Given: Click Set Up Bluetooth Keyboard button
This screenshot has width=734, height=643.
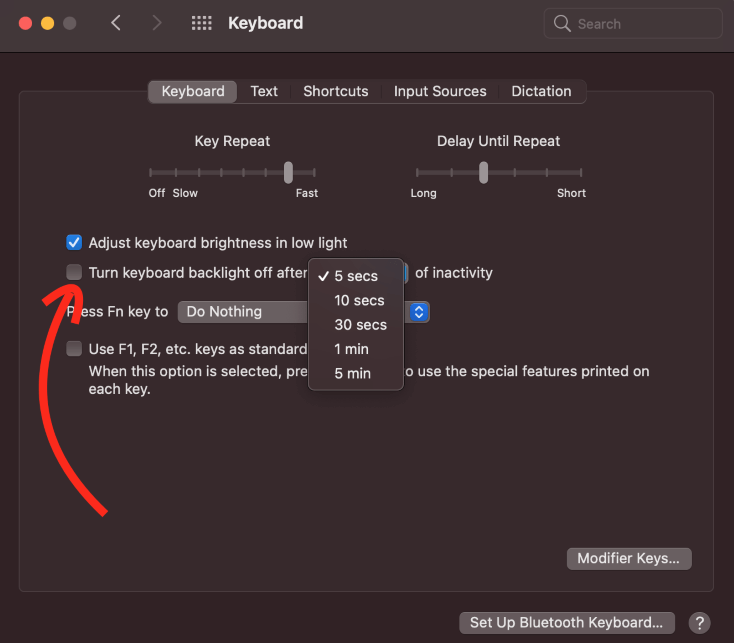Looking at the screenshot, I should click(x=566, y=622).
